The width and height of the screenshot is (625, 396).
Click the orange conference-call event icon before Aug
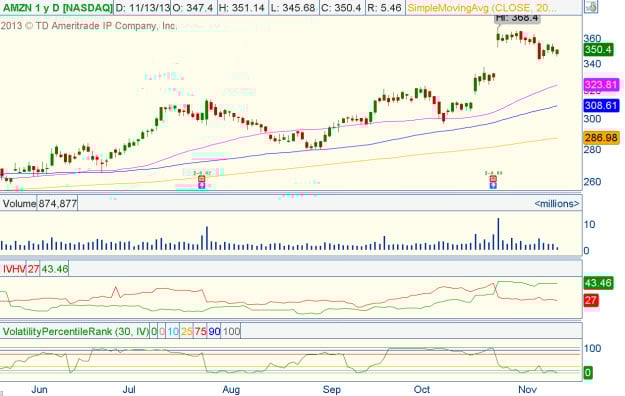(x=202, y=179)
